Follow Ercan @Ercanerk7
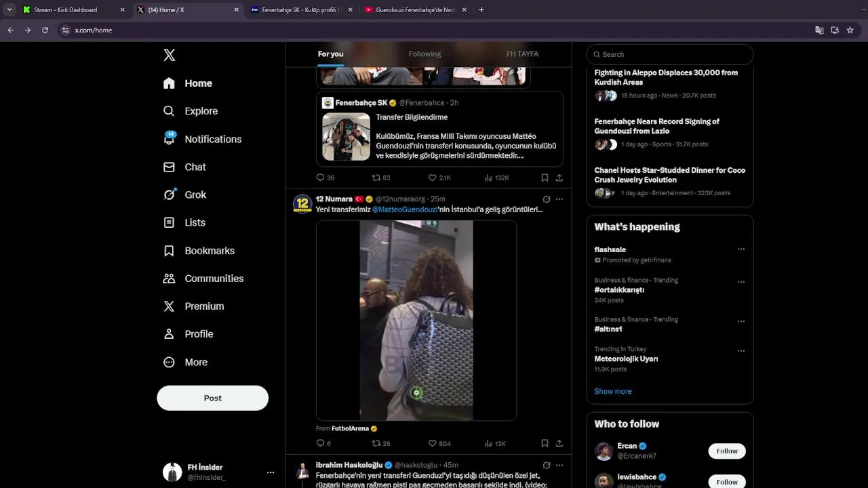 click(727, 451)
